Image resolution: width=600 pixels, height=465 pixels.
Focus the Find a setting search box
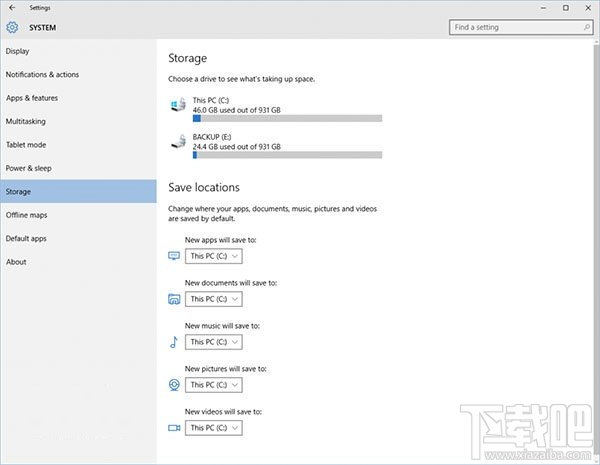click(x=521, y=27)
